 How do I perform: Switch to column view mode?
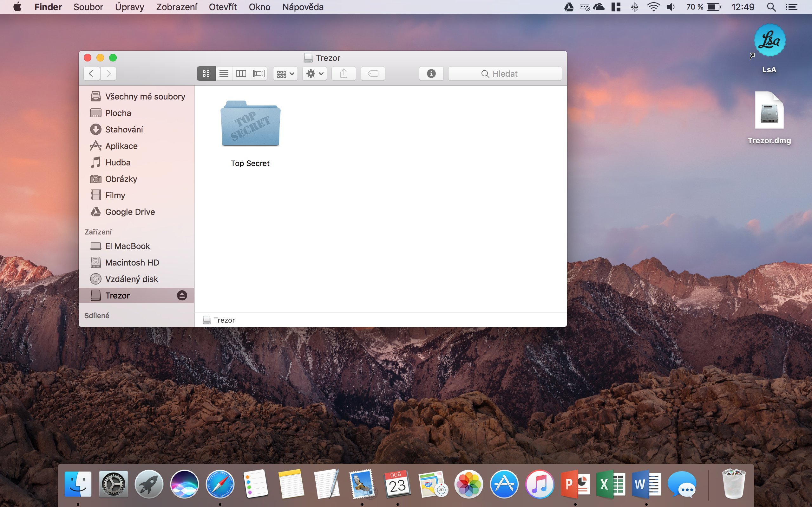pyautogui.click(x=241, y=74)
